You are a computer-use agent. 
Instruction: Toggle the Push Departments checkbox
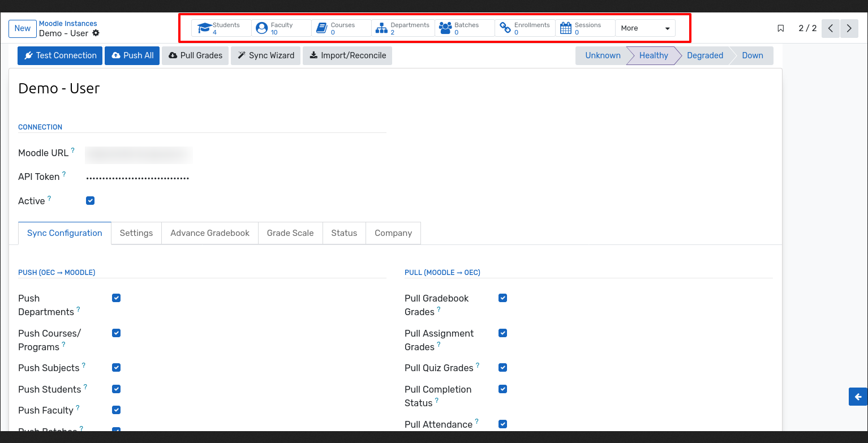(x=116, y=298)
